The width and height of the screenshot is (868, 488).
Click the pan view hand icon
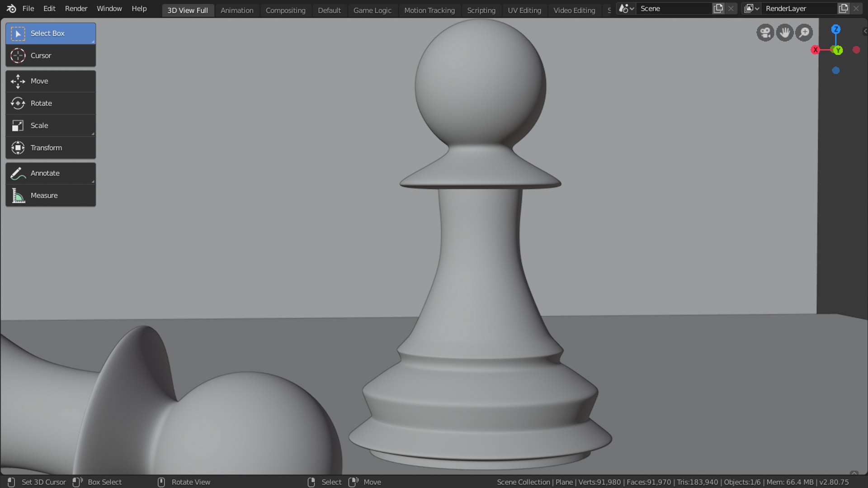click(785, 33)
